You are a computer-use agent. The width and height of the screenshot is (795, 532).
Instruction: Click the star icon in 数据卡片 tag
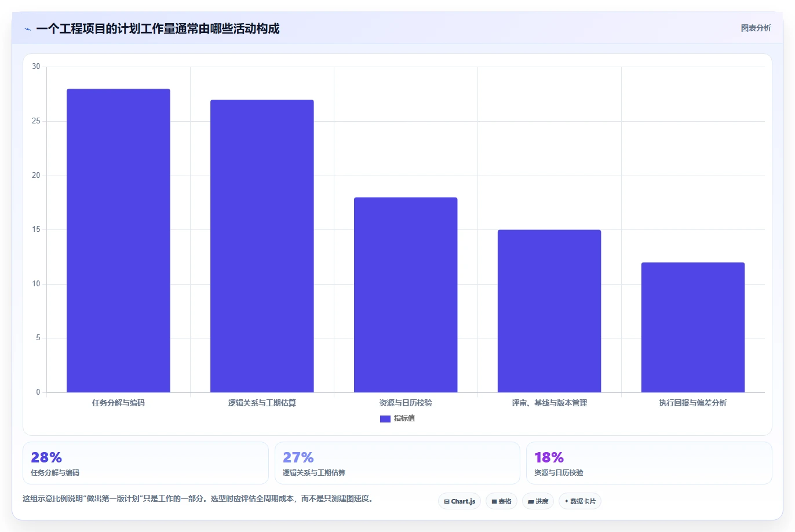567,501
